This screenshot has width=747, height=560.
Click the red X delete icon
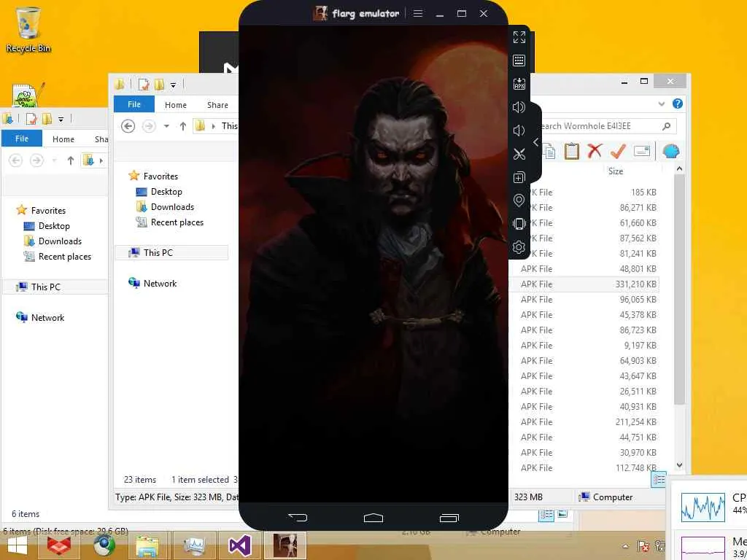coord(595,150)
